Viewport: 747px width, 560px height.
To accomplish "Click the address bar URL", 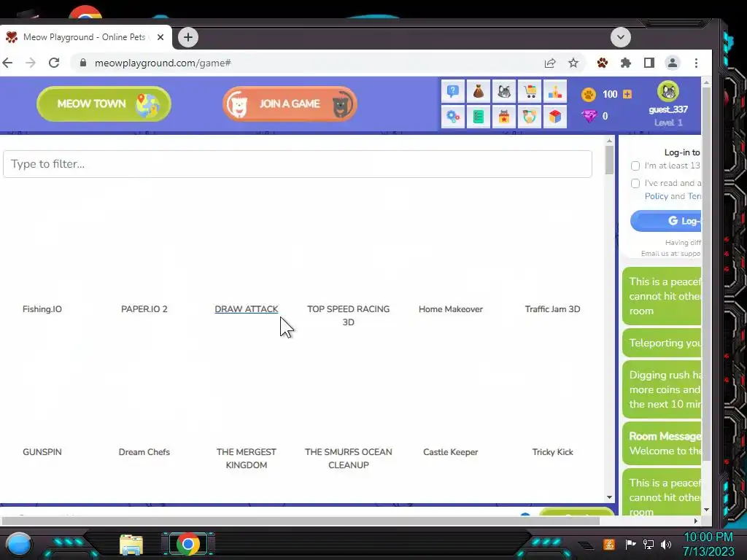I will coord(163,63).
